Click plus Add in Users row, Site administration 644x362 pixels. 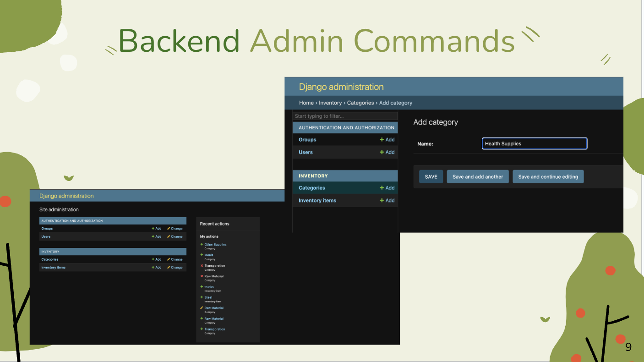157,237
